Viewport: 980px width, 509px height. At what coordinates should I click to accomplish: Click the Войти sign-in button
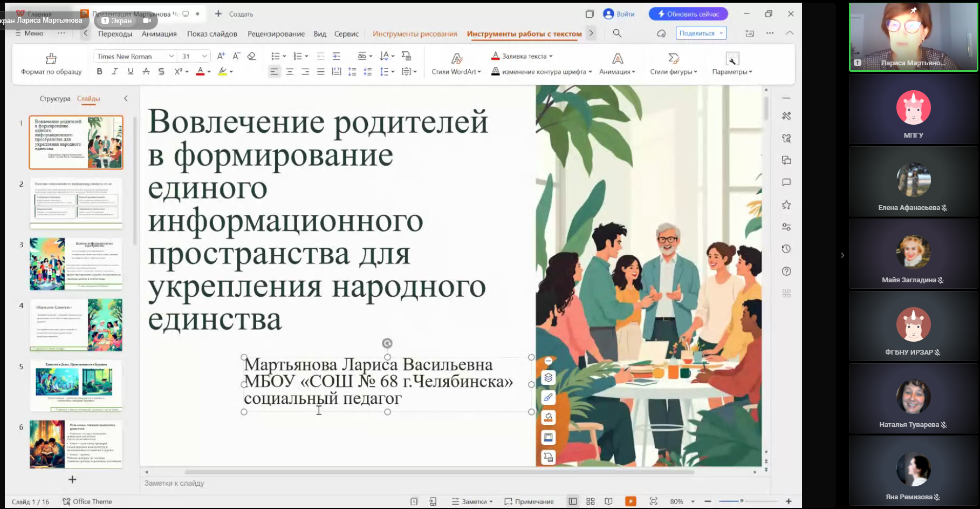(x=619, y=13)
